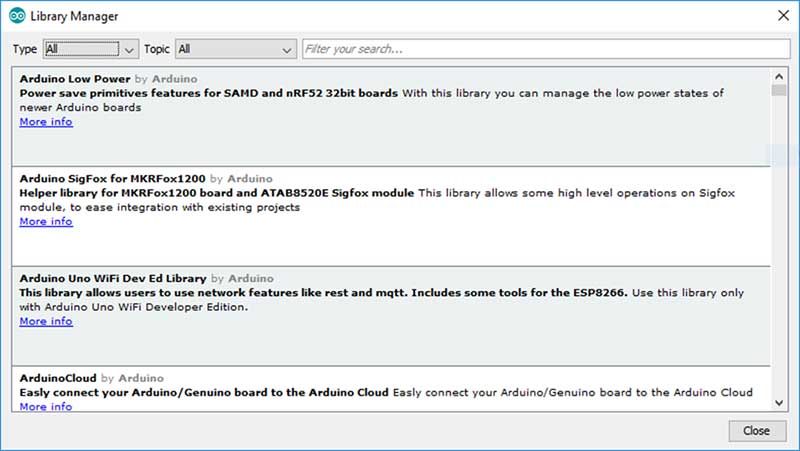Open More info for Arduino SigFox library
Screen dimensions: 800x451
pyautogui.click(x=46, y=222)
